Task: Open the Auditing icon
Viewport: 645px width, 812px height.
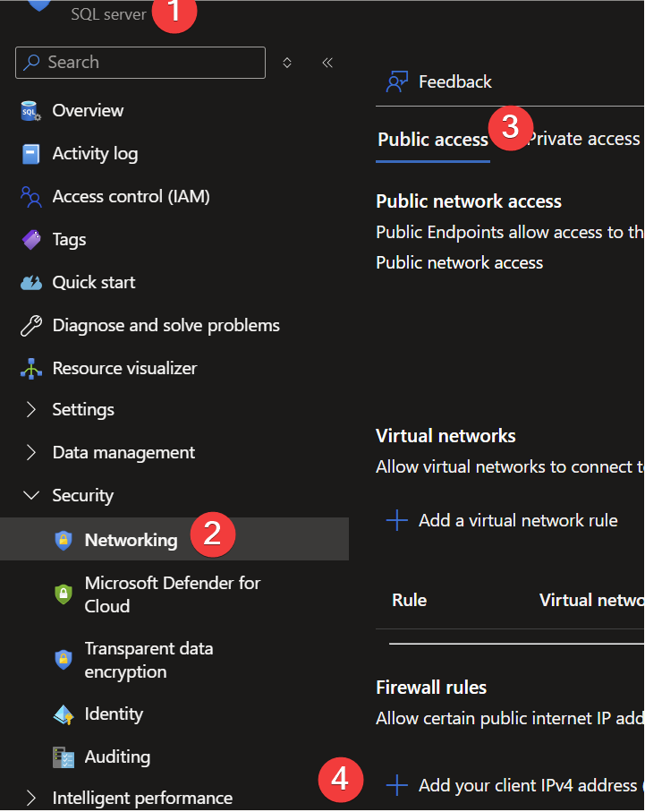Action: point(64,757)
